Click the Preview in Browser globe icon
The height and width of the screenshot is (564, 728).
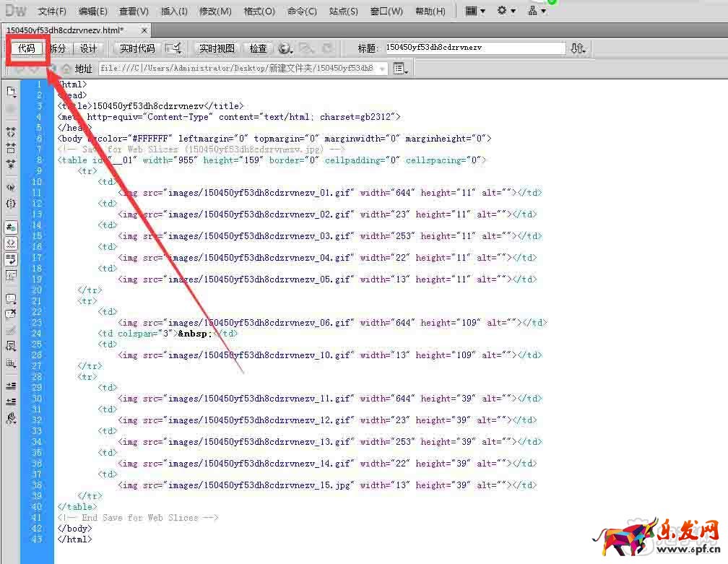point(285,48)
